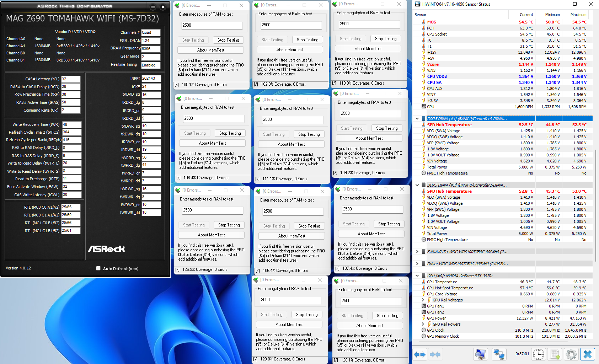This screenshot has width=599, height=364.
Task: Click About MemTest in the 111.1% coverage window
Action: click(291, 144)
